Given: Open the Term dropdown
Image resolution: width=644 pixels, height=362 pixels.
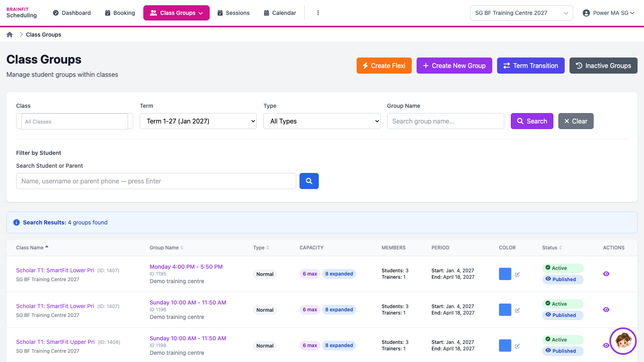Looking at the screenshot, I should (x=198, y=121).
